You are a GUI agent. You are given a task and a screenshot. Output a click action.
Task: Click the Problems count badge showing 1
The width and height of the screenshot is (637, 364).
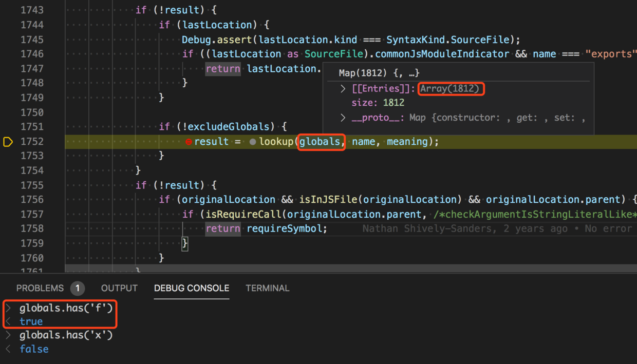pyautogui.click(x=78, y=288)
